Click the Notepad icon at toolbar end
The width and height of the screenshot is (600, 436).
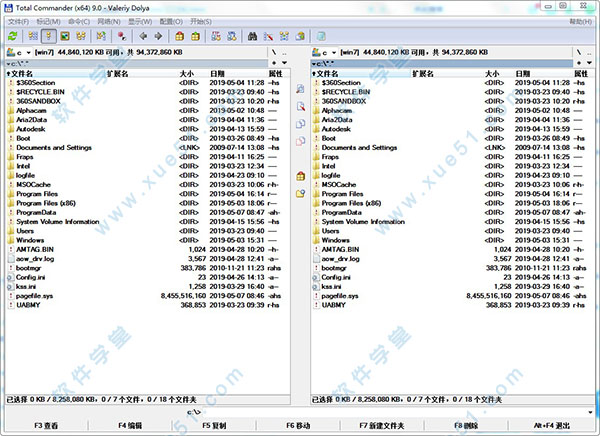pos(322,35)
